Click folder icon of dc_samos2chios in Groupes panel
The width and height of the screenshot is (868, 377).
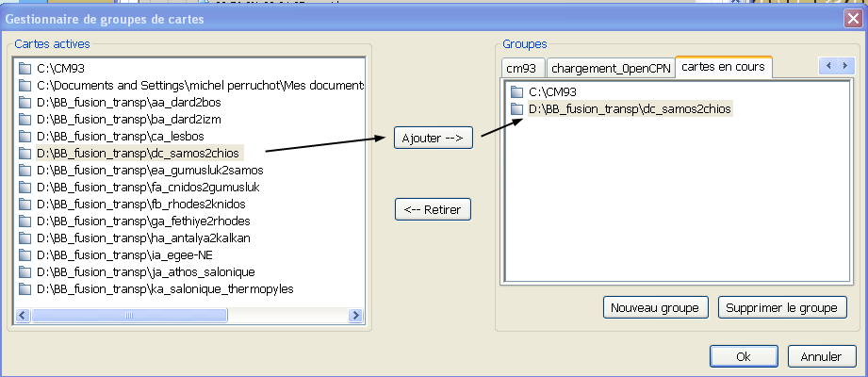click(516, 109)
